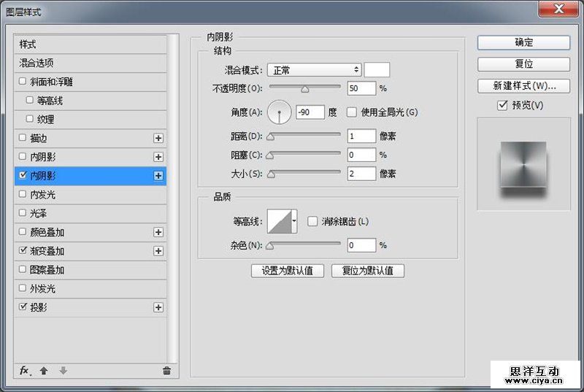Select 样式 at the top of the list

point(28,45)
